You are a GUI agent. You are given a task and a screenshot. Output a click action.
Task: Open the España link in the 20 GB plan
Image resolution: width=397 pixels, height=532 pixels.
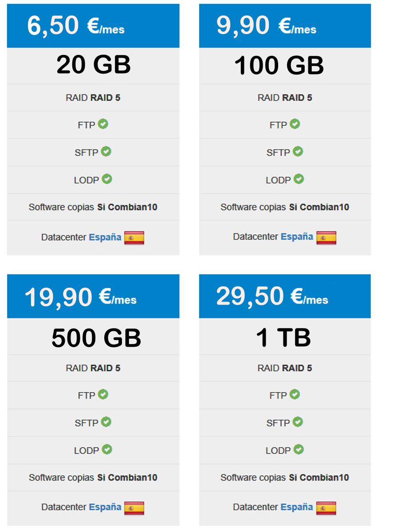point(105,237)
